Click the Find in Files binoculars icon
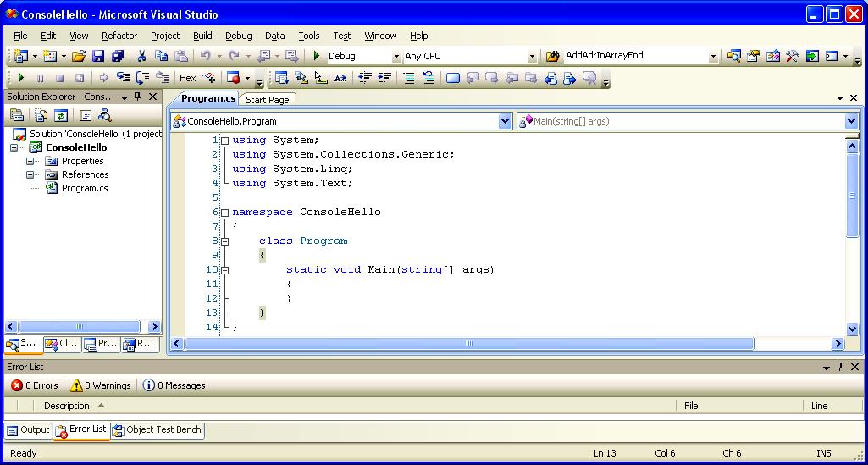Image resolution: width=868 pixels, height=465 pixels. click(x=552, y=56)
